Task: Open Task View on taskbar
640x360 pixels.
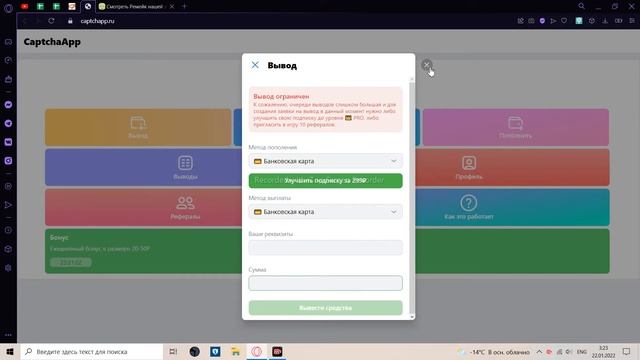Action: point(173,351)
